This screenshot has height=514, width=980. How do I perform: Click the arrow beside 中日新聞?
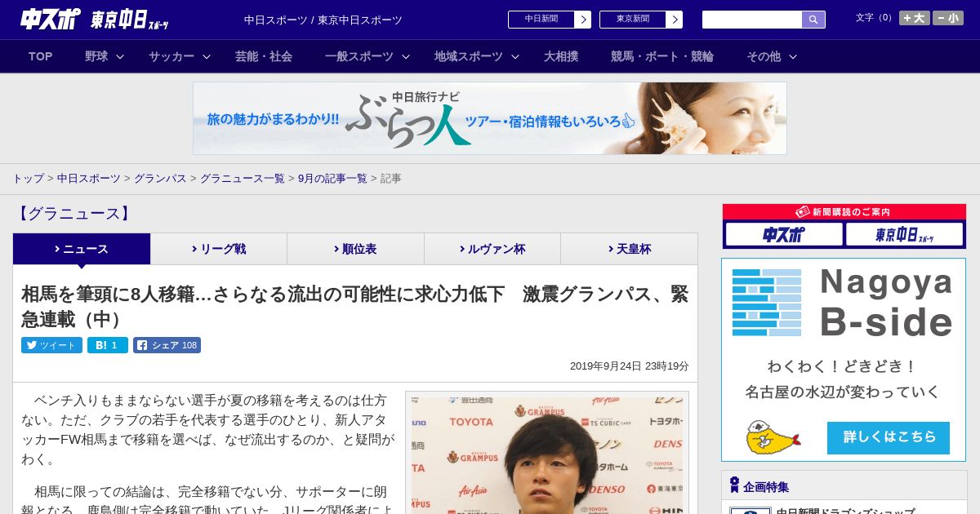coord(583,20)
